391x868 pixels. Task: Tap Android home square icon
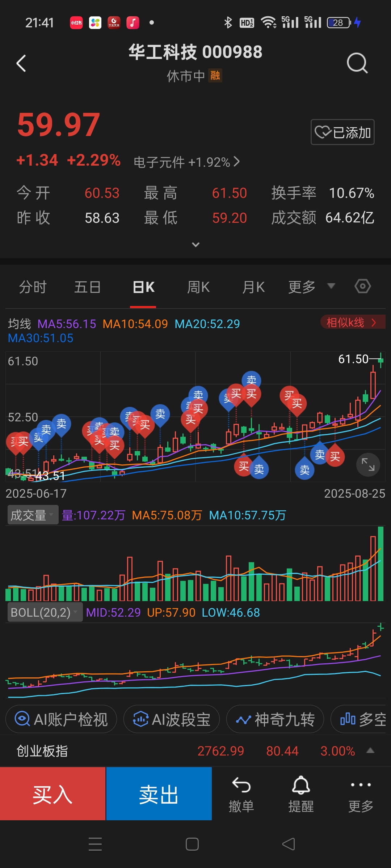192,844
